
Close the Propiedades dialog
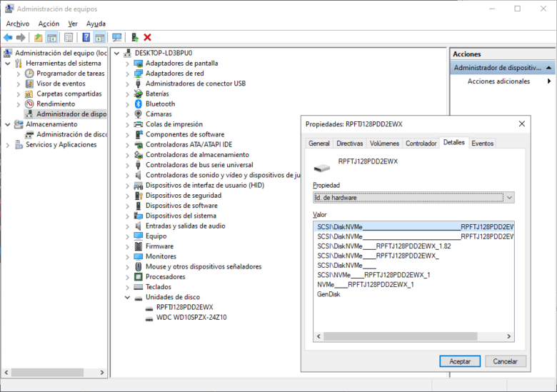[521, 124]
